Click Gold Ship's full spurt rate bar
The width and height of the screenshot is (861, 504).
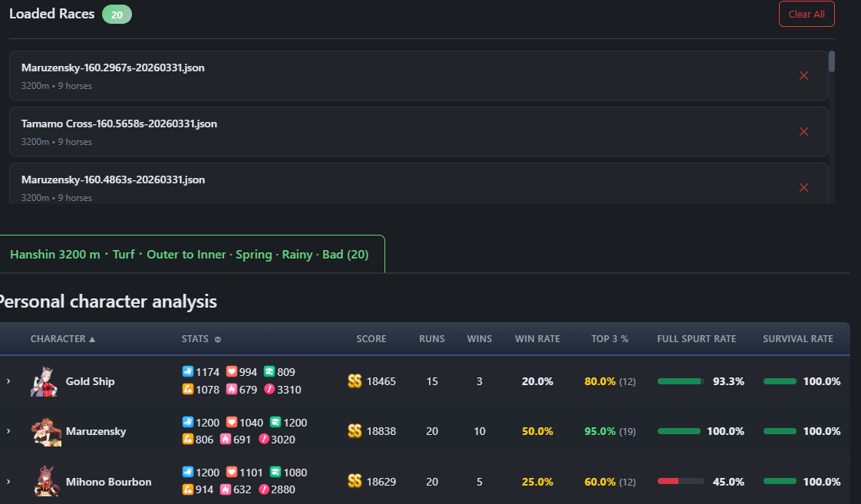(681, 381)
